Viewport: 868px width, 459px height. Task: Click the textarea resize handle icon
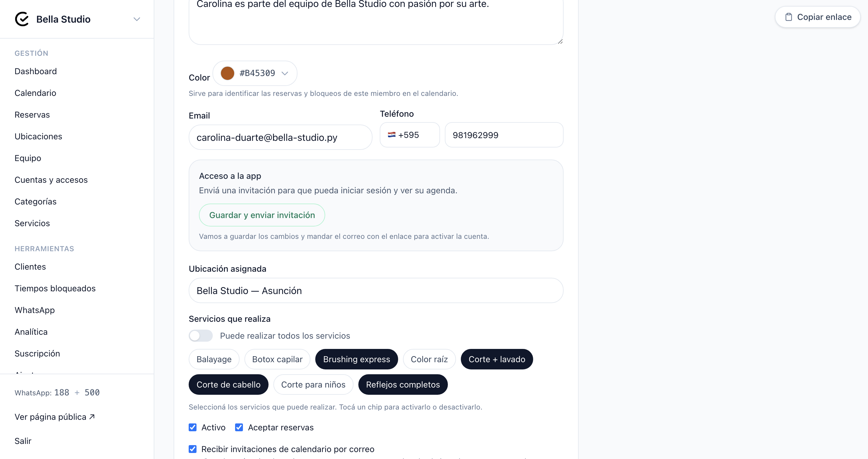coord(560,42)
